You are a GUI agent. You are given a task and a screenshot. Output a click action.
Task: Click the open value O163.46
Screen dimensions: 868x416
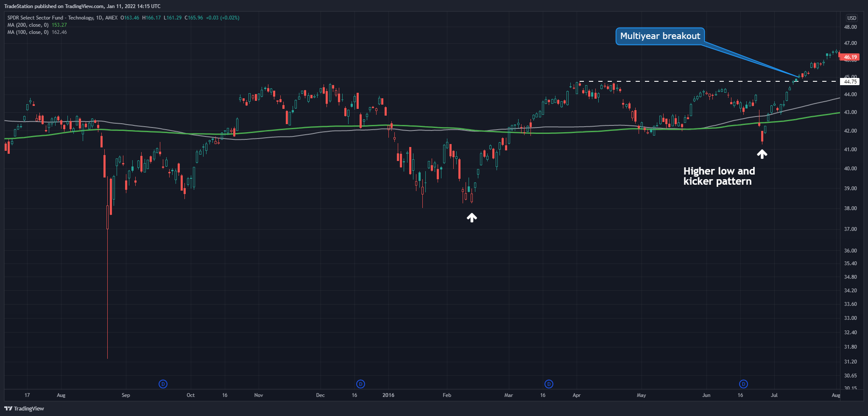(130, 18)
